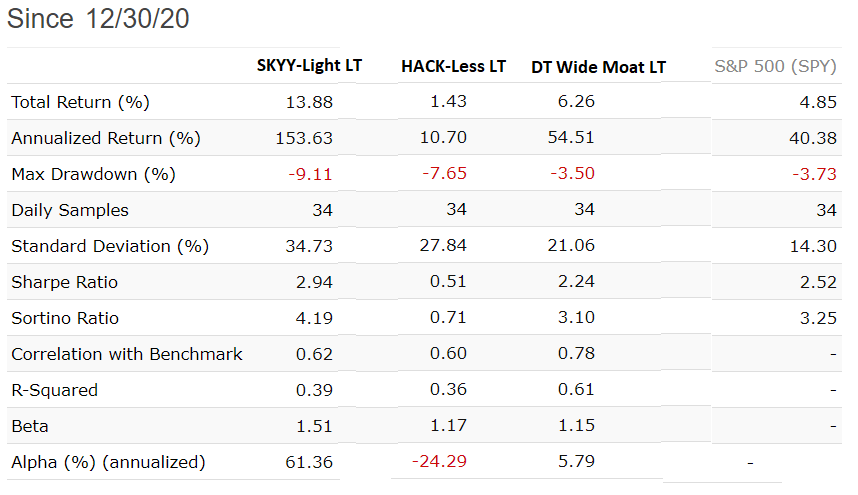Viewport: 858px width, 495px height.
Task: Click the Beta row label
Action: pyautogui.click(x=30, y=426)
